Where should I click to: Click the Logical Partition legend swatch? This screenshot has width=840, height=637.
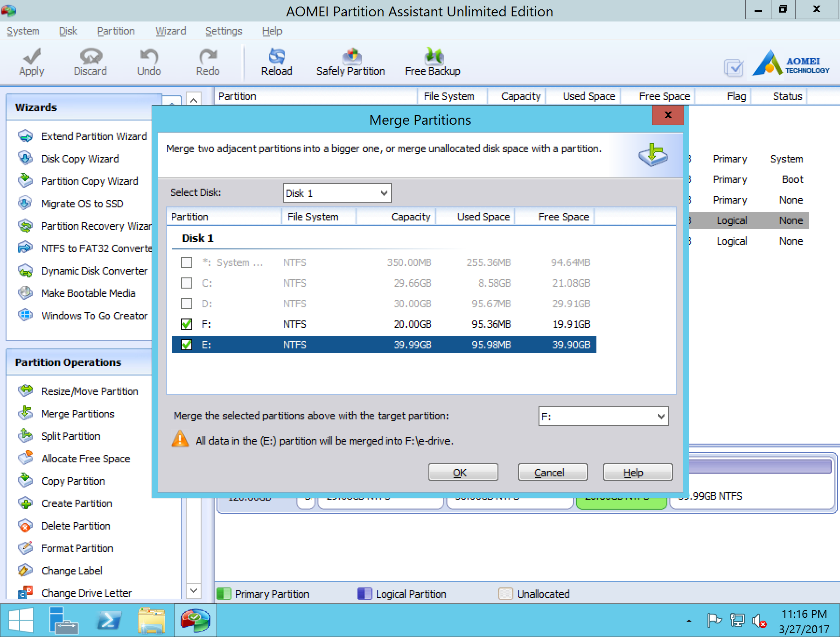point(364,594)
